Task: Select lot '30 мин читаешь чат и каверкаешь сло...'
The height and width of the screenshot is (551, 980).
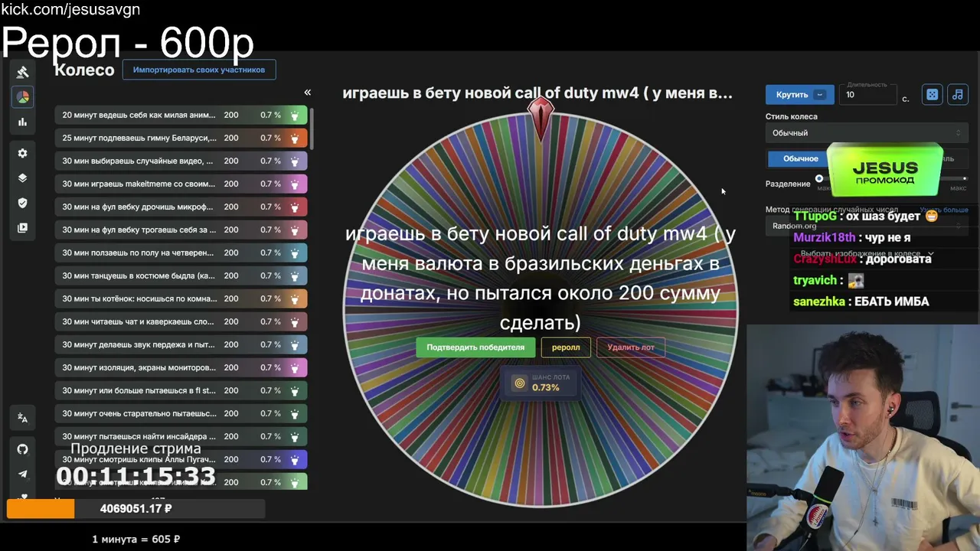Action: tap(181, 322)
